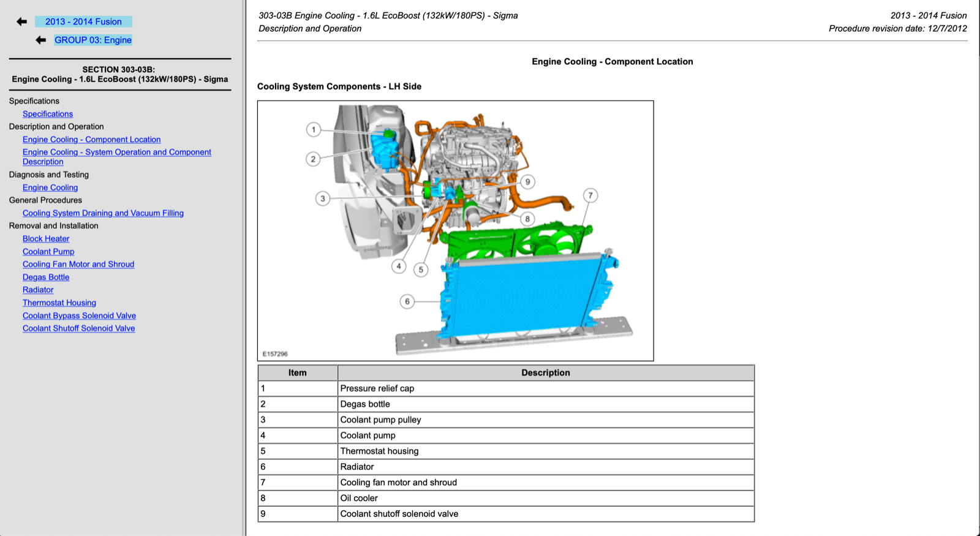Open Engine Cooling diagnosis and testing link
Viewport: 980px width, 536px height.
pos(50,188)
